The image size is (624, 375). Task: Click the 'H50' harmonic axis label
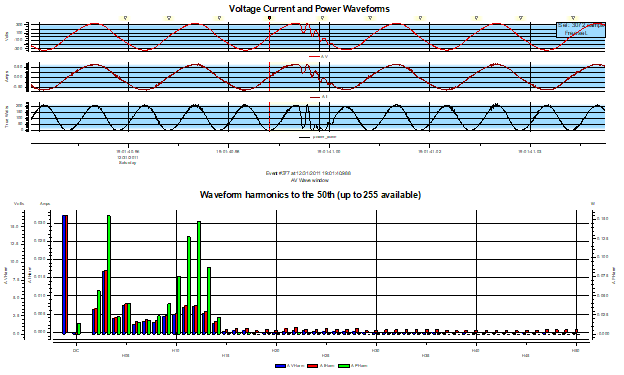click(575, 351)
